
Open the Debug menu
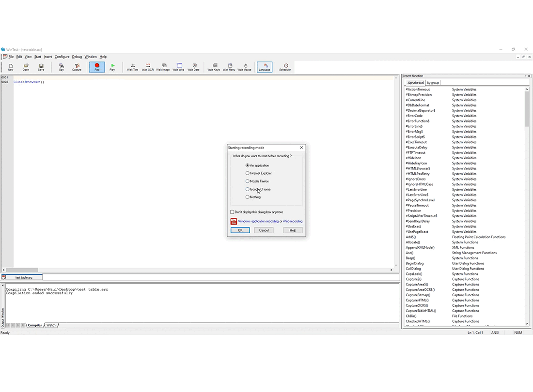(77, 57)
